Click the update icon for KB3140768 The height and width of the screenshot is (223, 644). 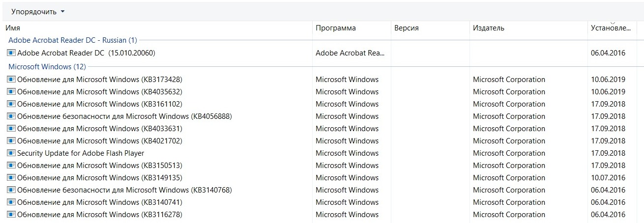click(x=11, y=190)
